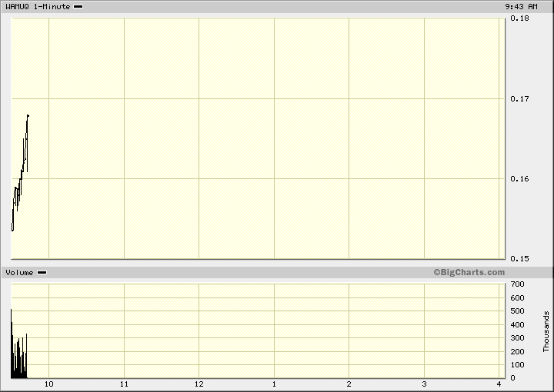
Task: Click the vertical Thousands axis label
Action: (x=546, y=331)
